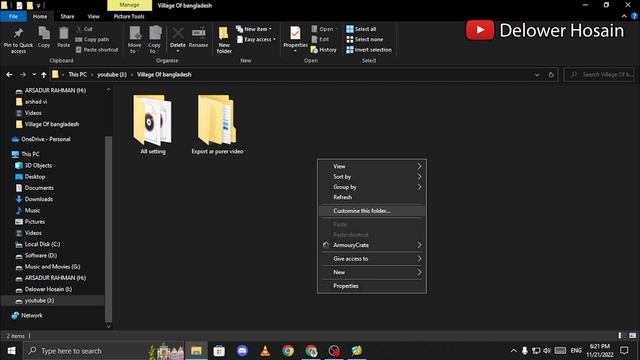Open Discord from taskbar
The width and height of the screenshot is (640, 360).
pos(242,351)
